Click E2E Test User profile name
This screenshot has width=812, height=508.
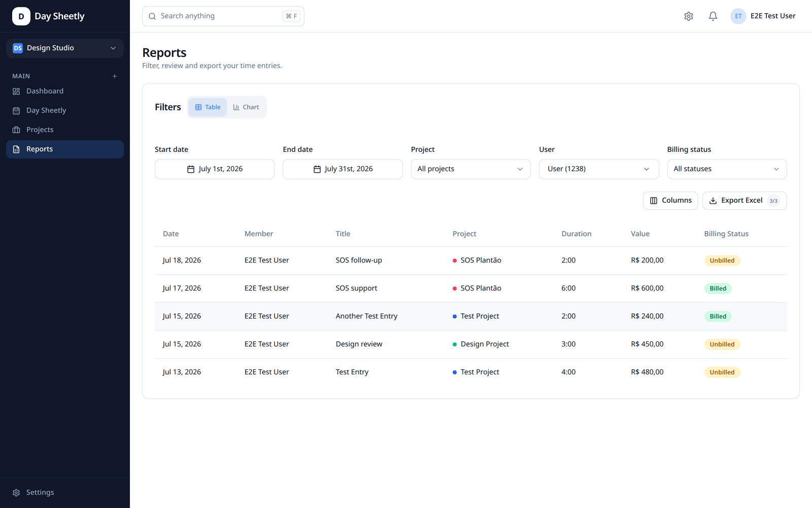(x=773, y=16)
